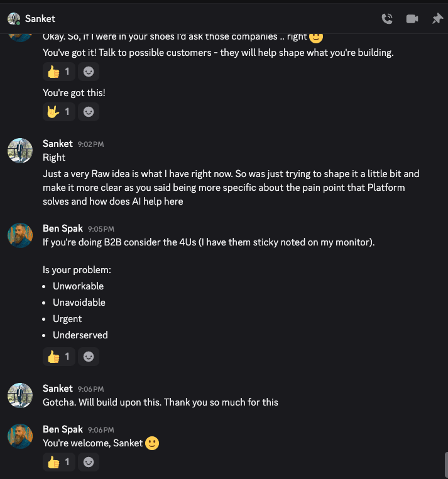Image resolution: width=448 pixels, height=479 pixels.
Task: Open pinned messages via the pin icon
Action: pyautogui.click(x=437, y=19)
